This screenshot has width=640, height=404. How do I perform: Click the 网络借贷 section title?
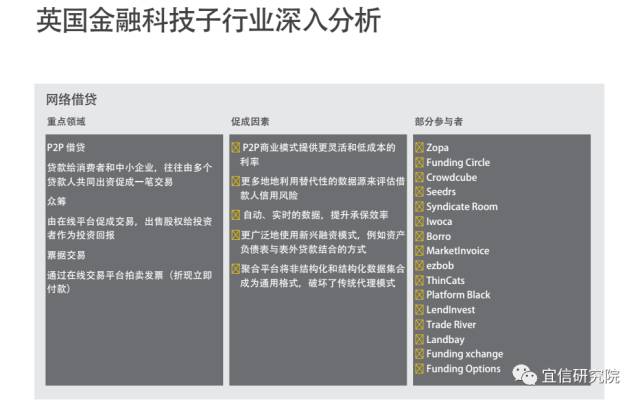(x=72, y=100)
